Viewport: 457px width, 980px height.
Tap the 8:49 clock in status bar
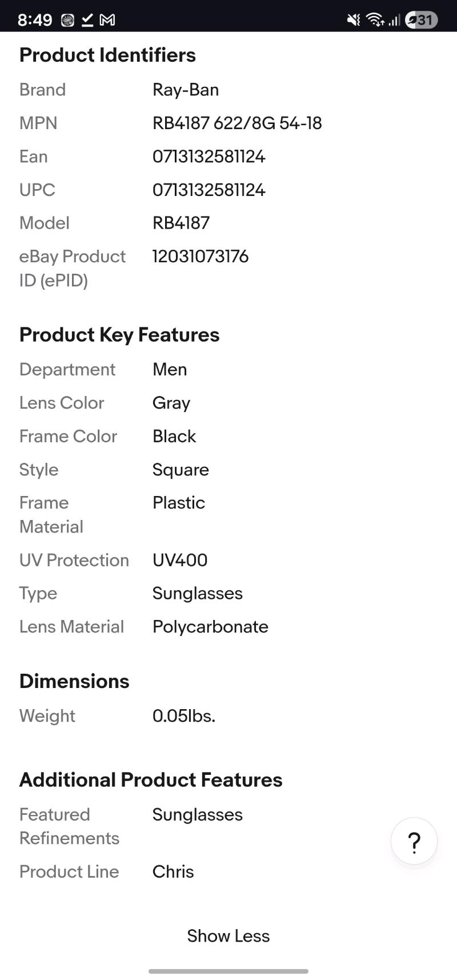click(x=34, y=20)
